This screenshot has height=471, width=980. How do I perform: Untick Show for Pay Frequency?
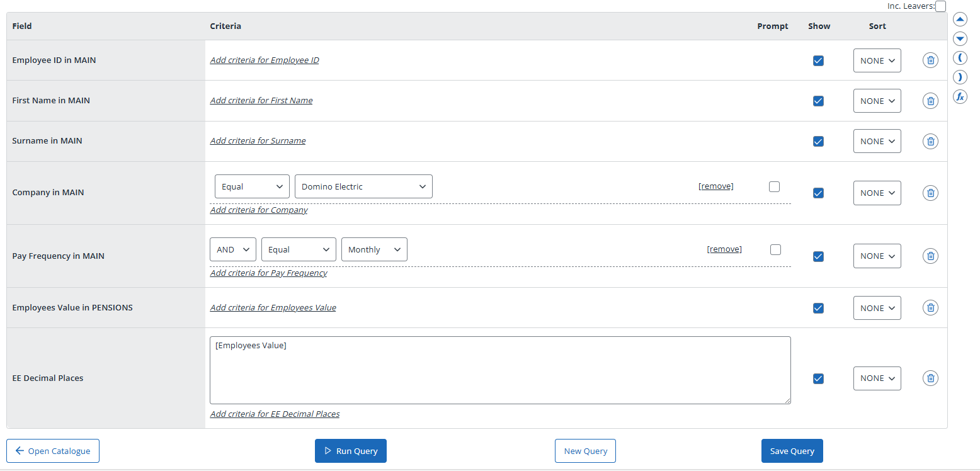point(818,256)
